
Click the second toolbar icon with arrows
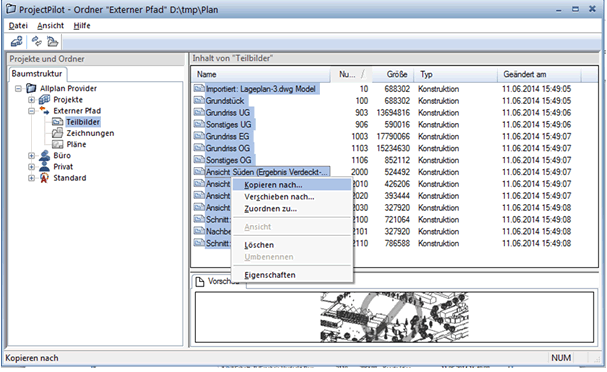(x=37, y=41)
